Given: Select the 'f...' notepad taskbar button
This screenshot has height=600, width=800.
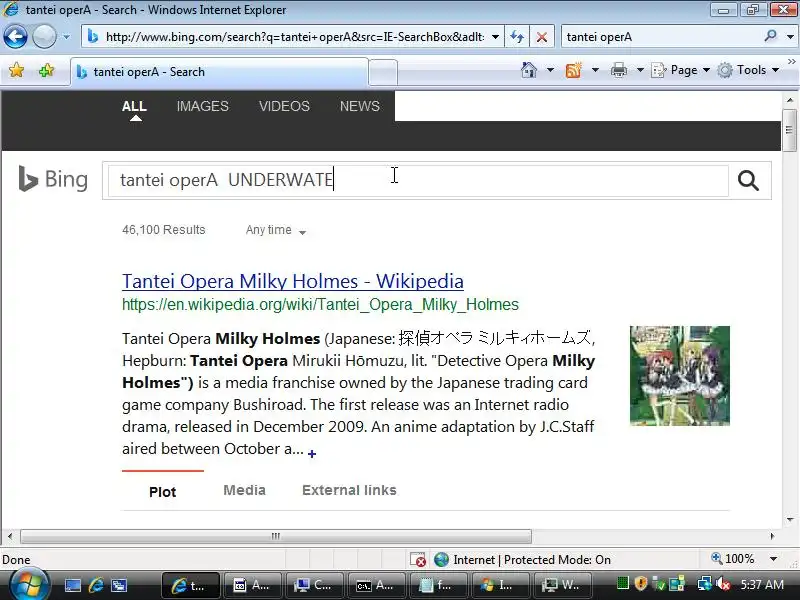Looking at the screenshot, I should tap(438, 586).
